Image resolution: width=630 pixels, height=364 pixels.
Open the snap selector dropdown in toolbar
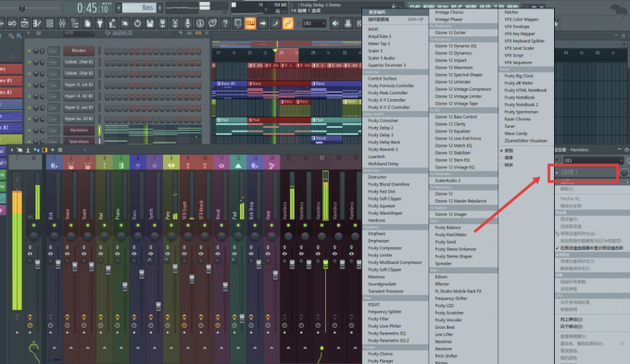pyautogui.click(x=314, y=24)
